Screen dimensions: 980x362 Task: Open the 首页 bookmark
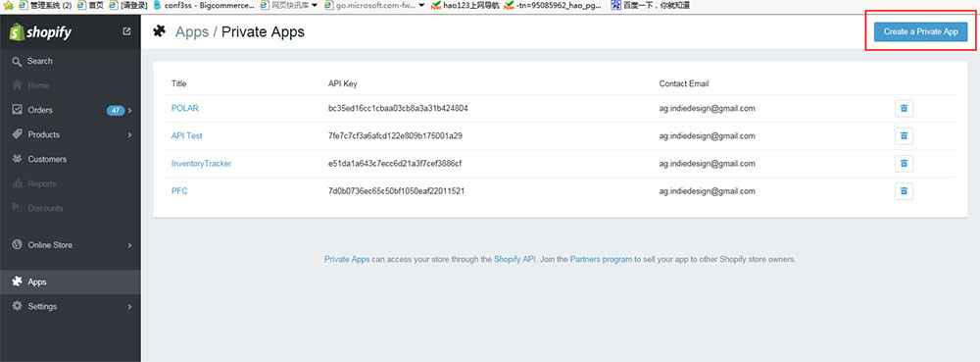point(90,5)
